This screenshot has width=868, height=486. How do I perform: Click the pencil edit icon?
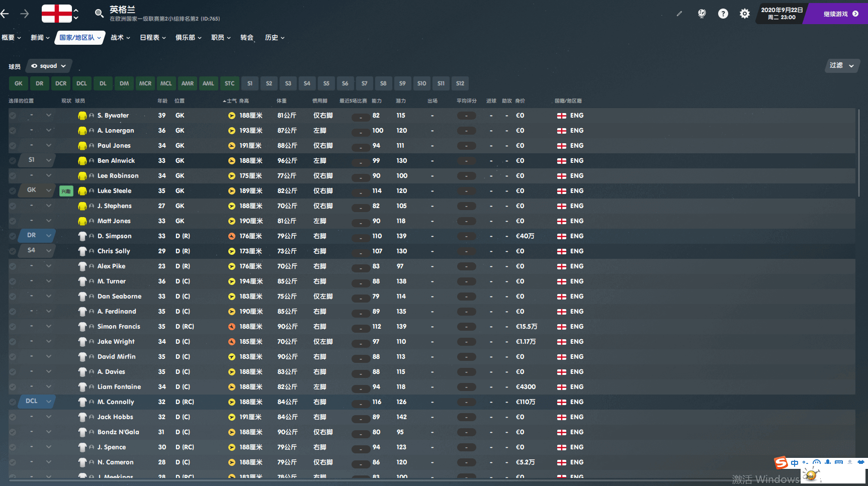pos(679,14)
